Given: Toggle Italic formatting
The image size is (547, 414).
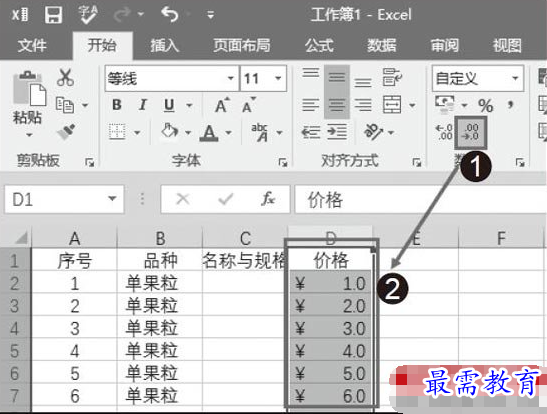Looking at the screenshot, I should coord(142,105).
